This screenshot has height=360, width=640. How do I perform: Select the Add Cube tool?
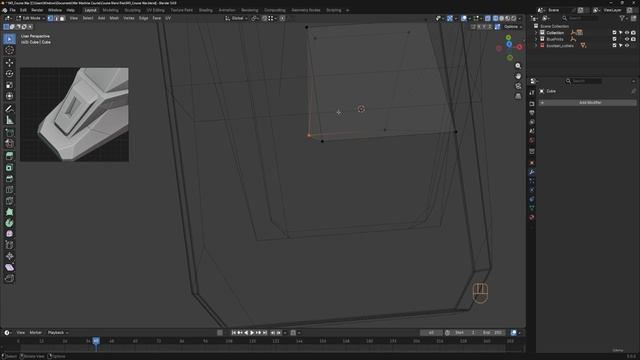click(x=9, y=133)
